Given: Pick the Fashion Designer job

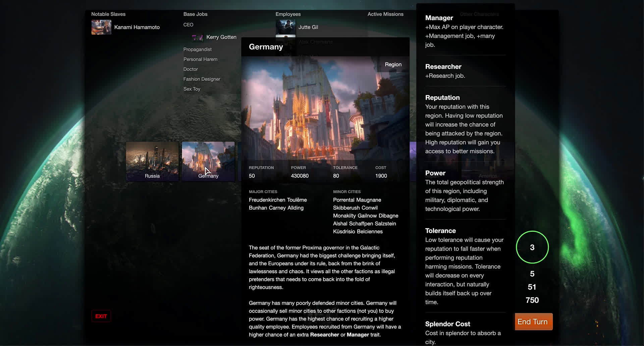Looking at the screenshot, I should click(202, 79).
